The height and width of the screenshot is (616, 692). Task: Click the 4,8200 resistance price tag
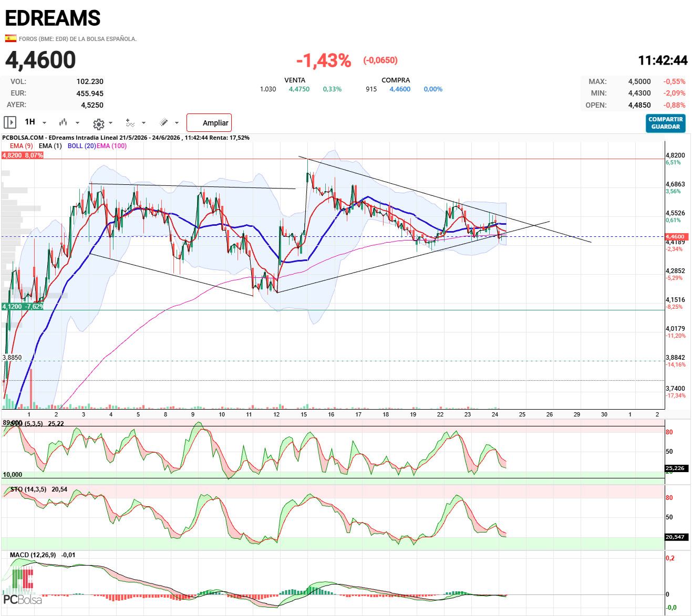[x=23, y=155]
